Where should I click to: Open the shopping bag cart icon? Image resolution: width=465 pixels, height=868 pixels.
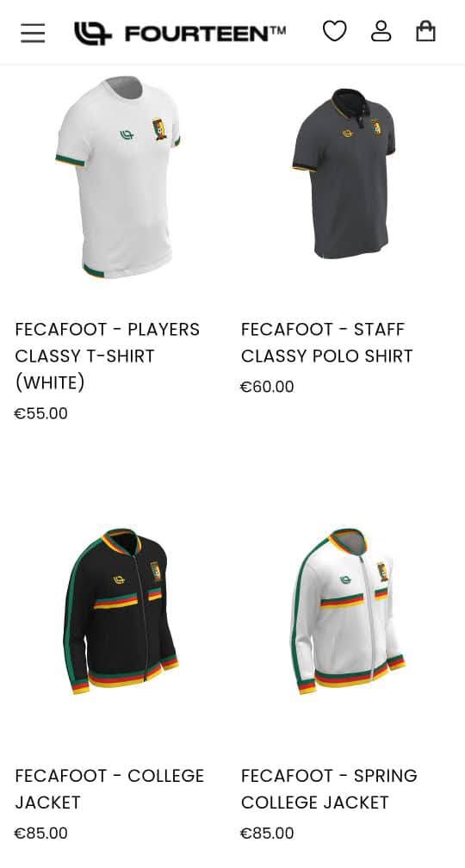(425, 31)
